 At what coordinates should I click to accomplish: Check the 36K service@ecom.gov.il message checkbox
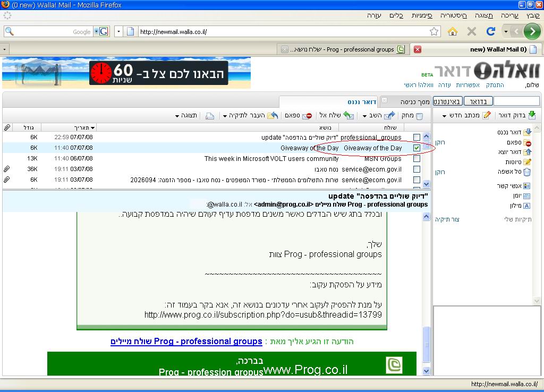pos(416,169)
